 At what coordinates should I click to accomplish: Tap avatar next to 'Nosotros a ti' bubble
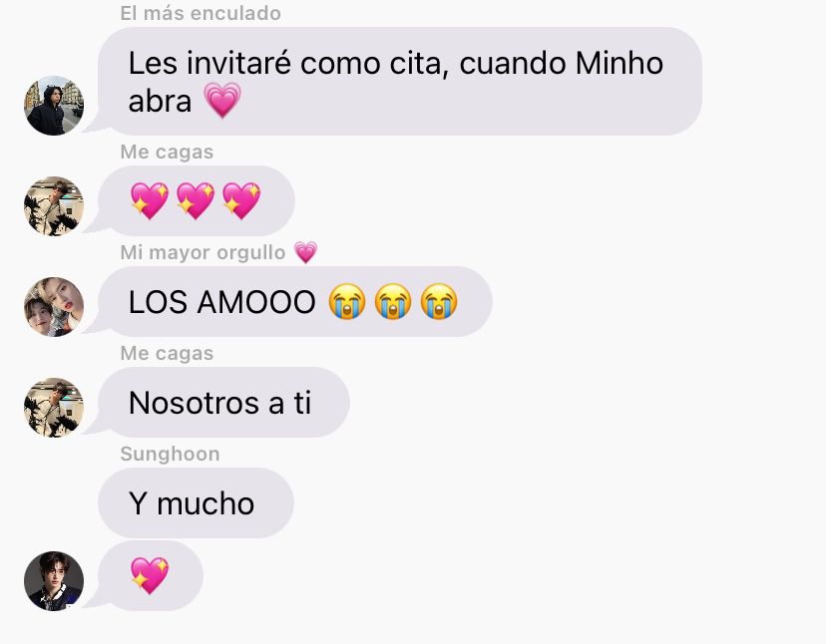pyautogui.click(x=54, y=407)
